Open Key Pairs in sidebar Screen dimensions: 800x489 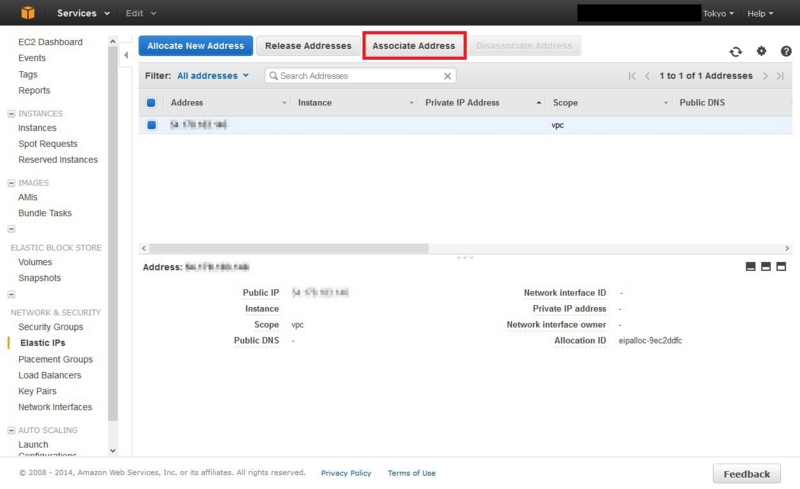pyautogui.click(x=37, y=391)
